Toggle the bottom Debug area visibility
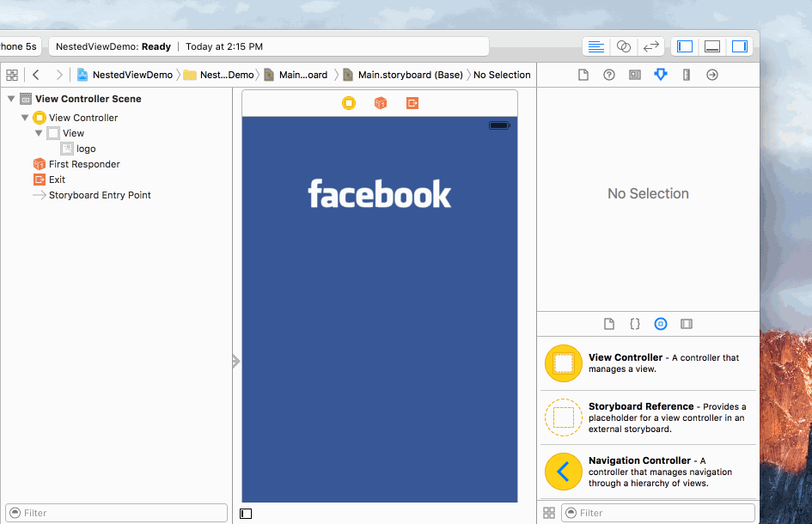 click(x=711, y=46)
